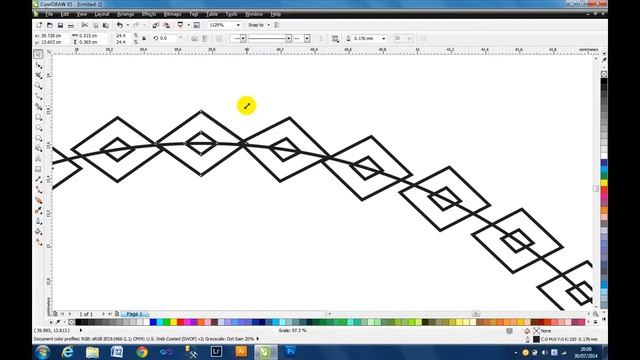
Task: Select the Zoom tool in the toolbox
Action: click(x=38, y=86)
